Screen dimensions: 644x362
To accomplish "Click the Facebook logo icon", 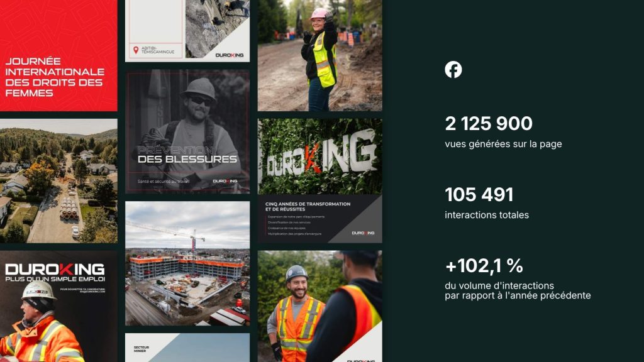I will point(453,69).
